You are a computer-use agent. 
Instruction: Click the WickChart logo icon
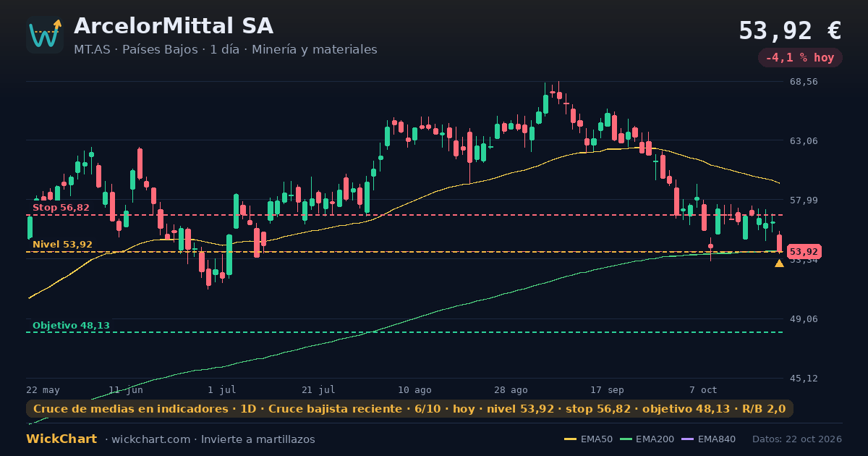pos(45,35)
